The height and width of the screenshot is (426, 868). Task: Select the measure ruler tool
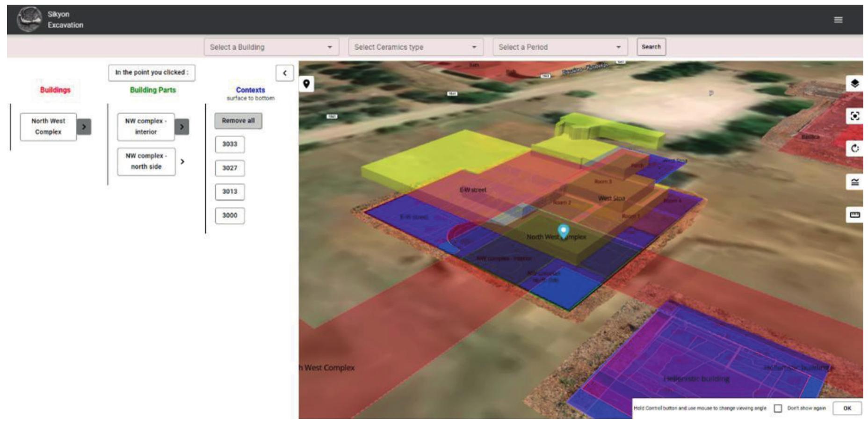coord(854,215)
